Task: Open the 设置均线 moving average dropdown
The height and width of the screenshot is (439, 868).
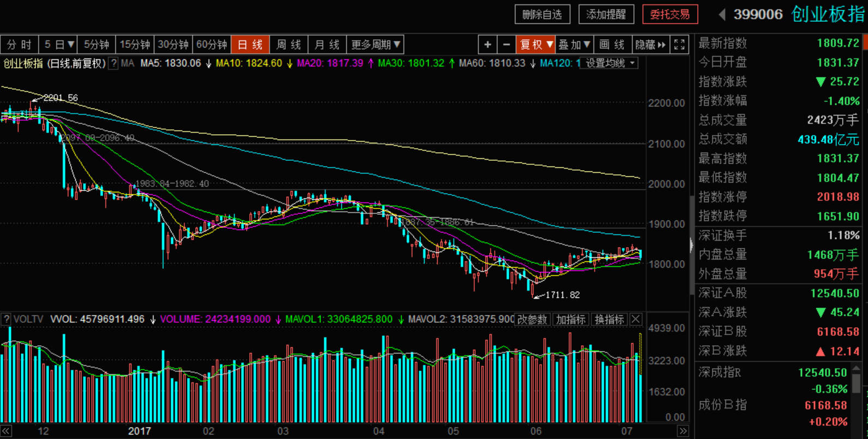Action: 610,63
